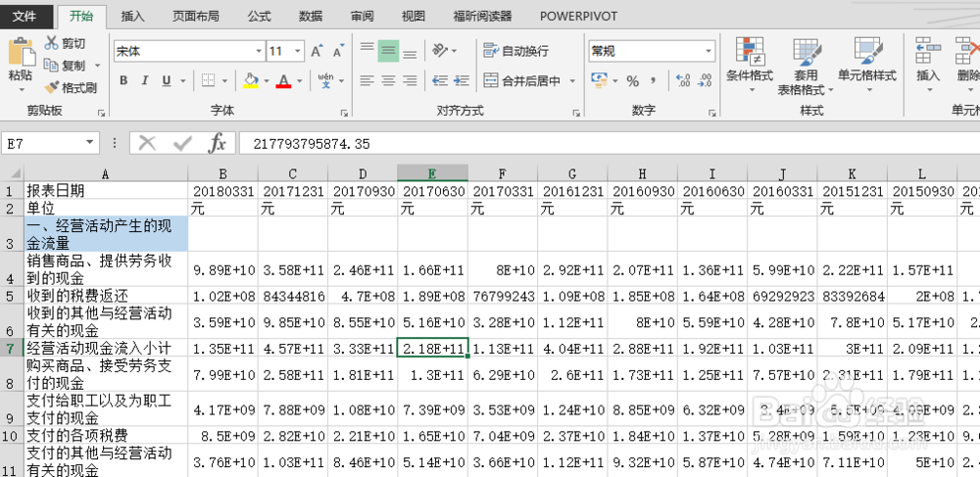Open fill color dropdown arrow
This screenshot has width=980, height=477.
click(267, 81)
